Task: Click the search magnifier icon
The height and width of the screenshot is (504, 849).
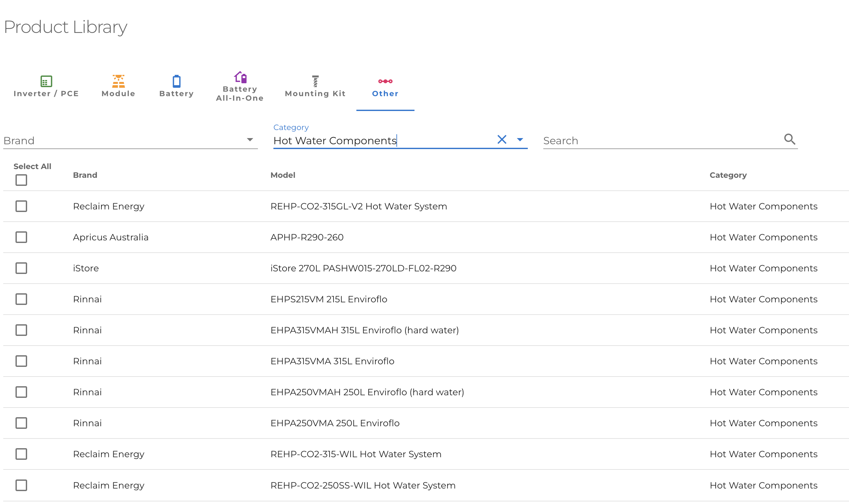Action: coord(789,139)
